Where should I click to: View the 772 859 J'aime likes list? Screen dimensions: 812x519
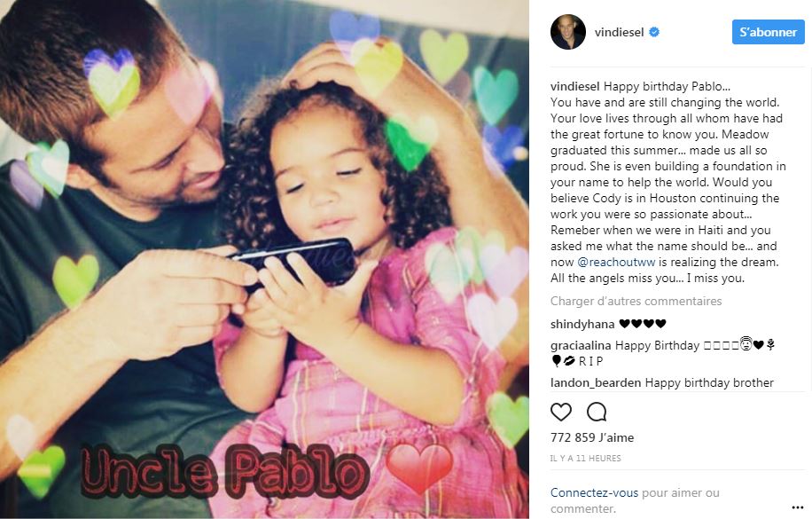point(592,437)
